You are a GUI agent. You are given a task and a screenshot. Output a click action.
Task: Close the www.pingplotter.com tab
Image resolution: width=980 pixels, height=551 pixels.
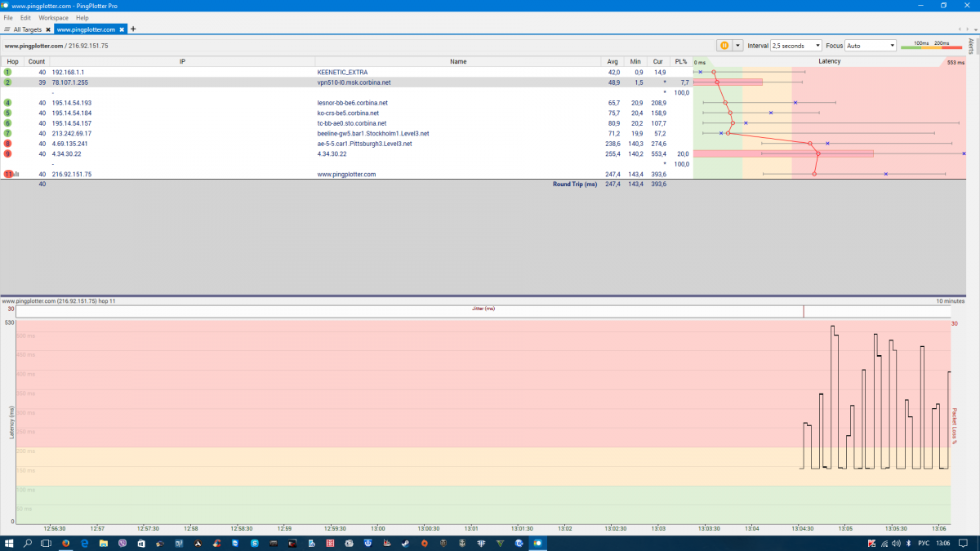(x=122, y=29)
